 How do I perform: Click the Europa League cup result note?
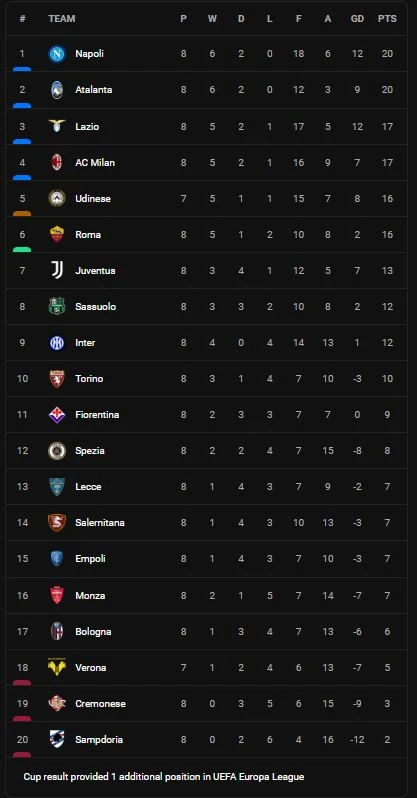coord(163,777)
